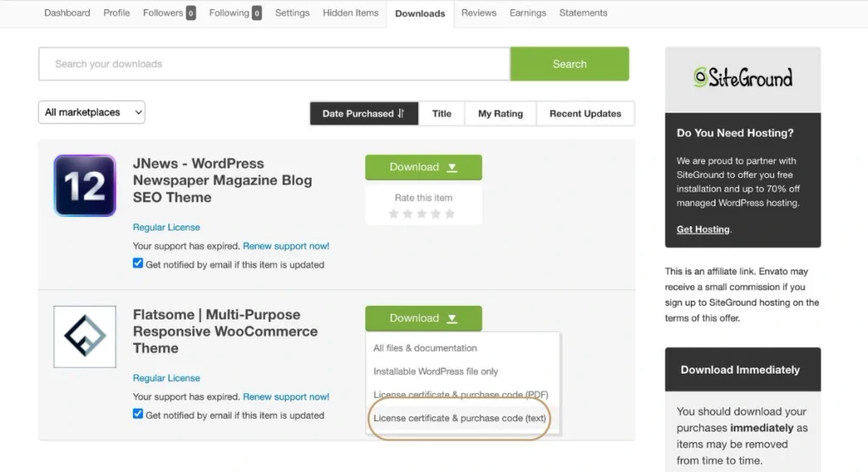Image resolution: width=868 pixels, height=472 pixels.
Task: Click JNews Renew support now link
Action: (x=286, y=246)
